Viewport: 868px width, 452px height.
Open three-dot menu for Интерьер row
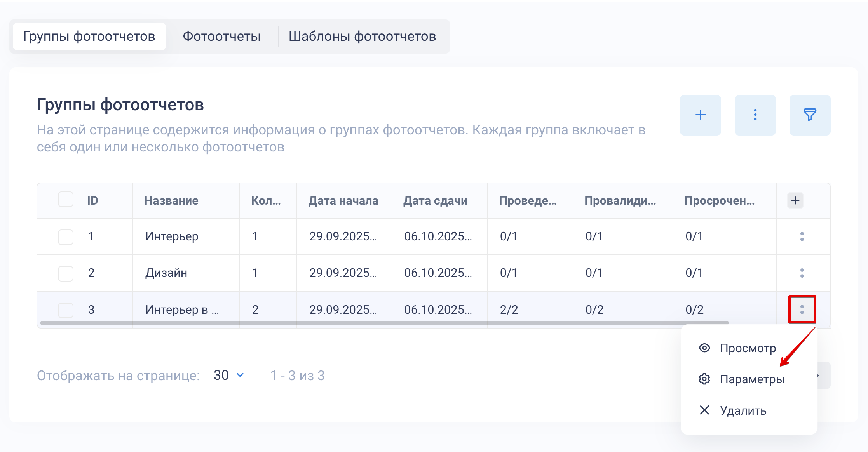coord(802,236)
